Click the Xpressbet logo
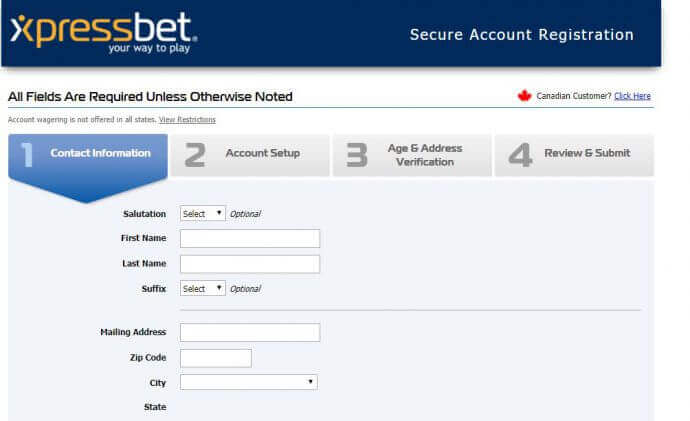This screenshot has width=690, height=421. [x=104, y=33]
